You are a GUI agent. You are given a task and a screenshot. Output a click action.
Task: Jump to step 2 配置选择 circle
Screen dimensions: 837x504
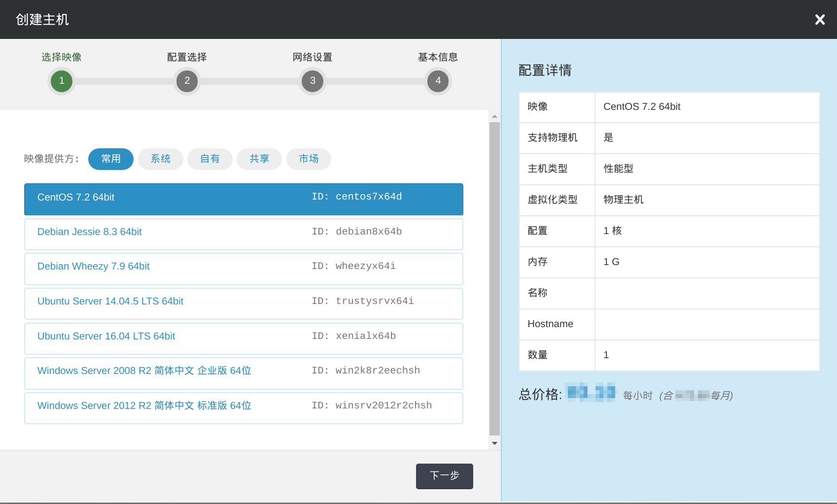[187, 81]
